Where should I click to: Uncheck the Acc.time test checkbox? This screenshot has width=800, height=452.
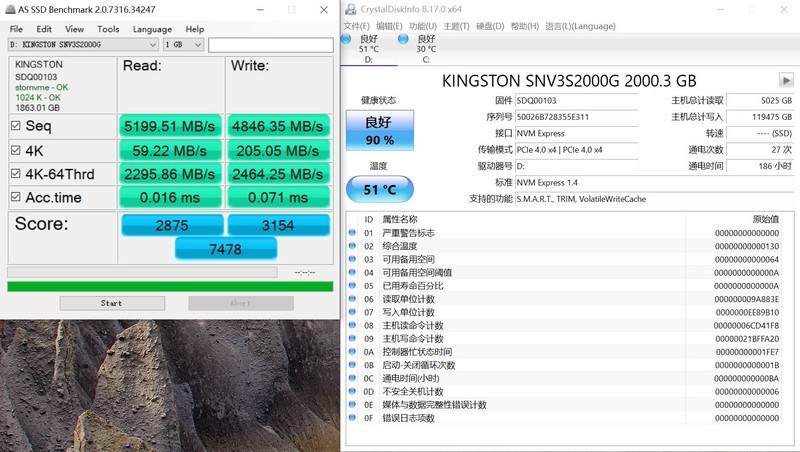(x=16, y=197)
